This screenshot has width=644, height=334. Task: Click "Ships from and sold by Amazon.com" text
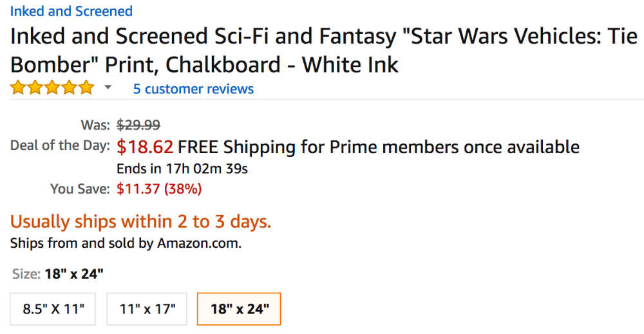(x=126, y=244)
